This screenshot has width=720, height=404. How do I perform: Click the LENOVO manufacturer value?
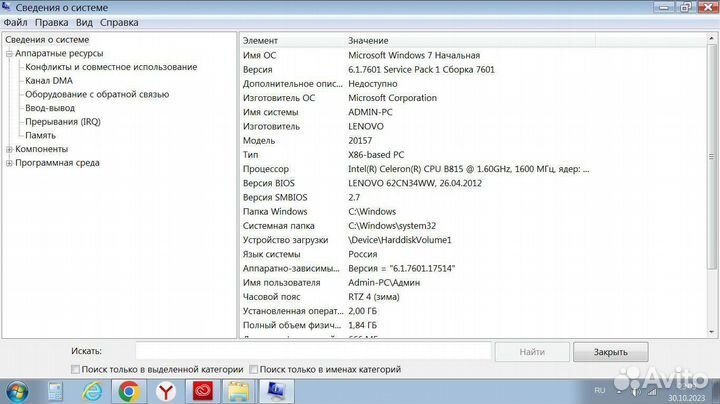pos(366,126)
